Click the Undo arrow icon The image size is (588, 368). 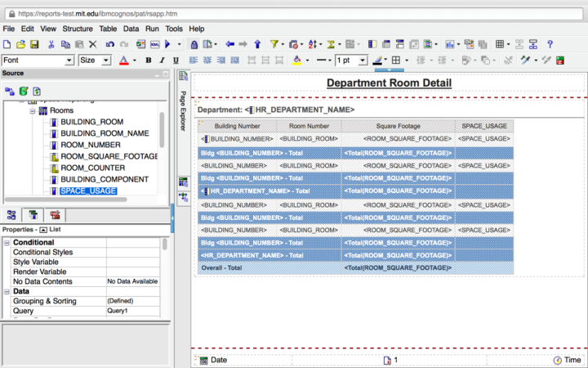110,44
